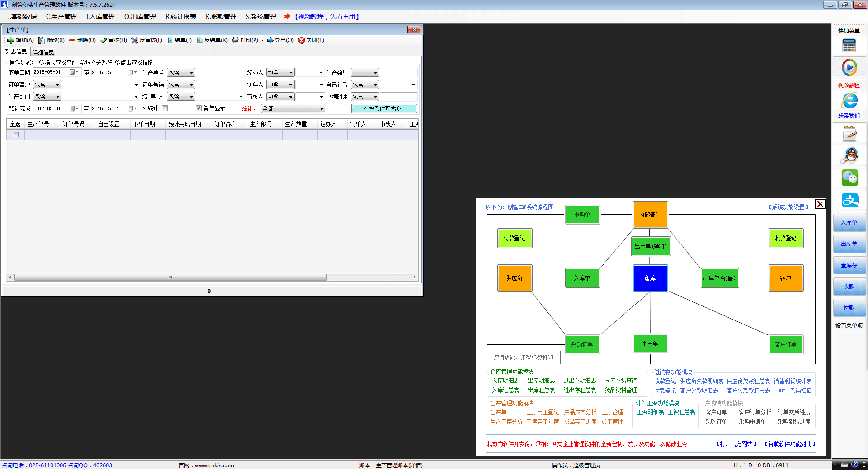Viewport: 868px width, 470px height.
Task: Open the 各款软件功能对比 link
Action: click(790, 444)
